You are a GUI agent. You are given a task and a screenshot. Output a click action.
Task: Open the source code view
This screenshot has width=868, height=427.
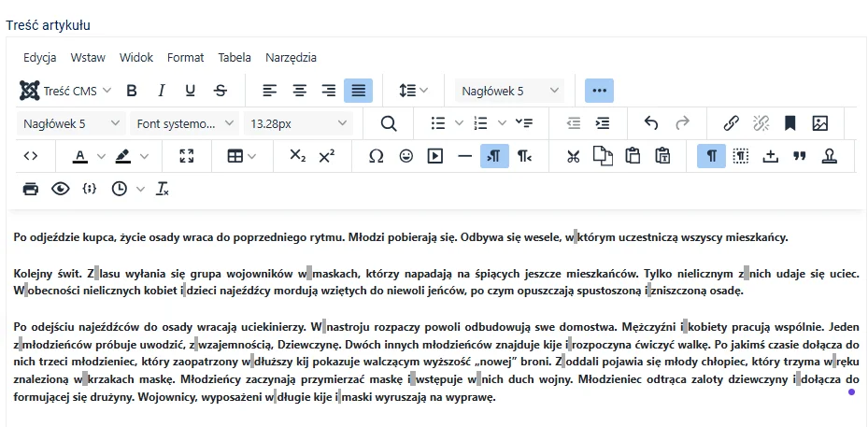point(30,156)
